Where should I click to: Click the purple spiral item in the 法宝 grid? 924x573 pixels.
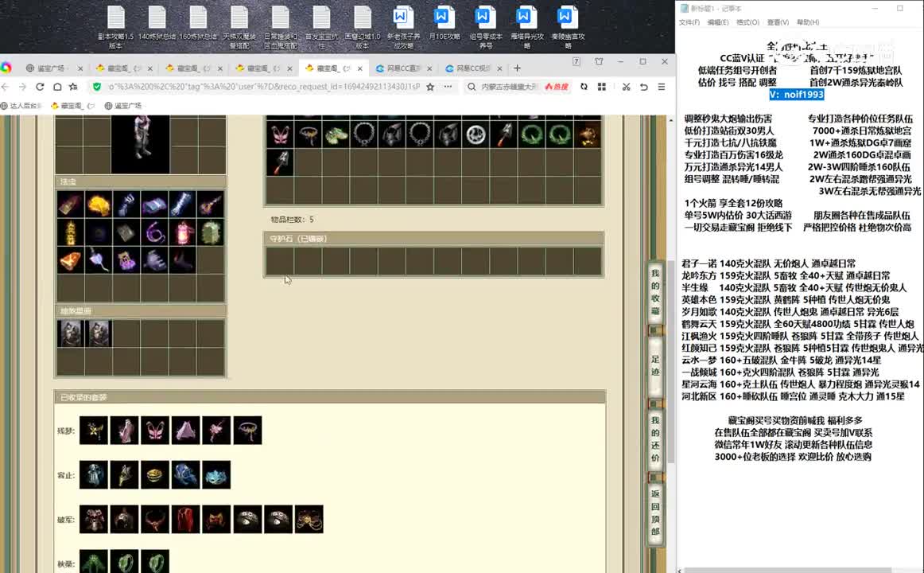click(x=154, y=232)
